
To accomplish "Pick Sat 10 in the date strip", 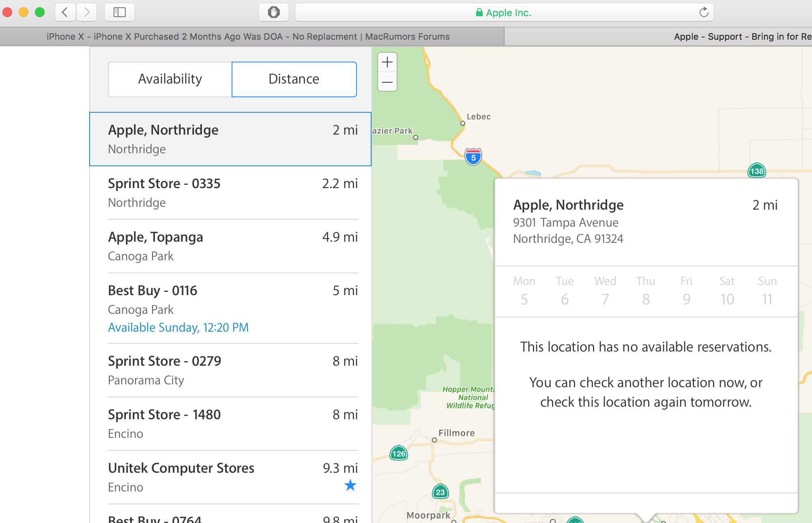I will pyautogui.click(x=727, y=291).
